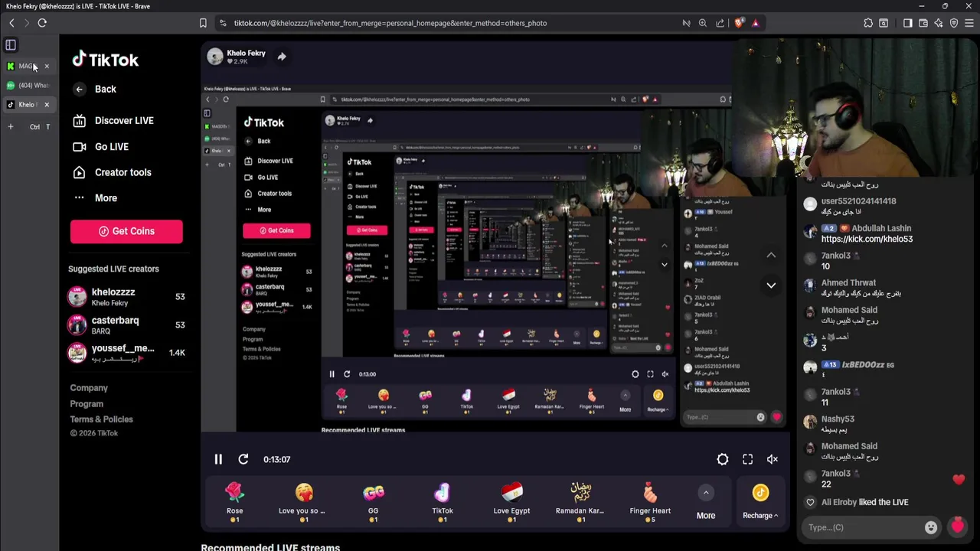Open the zoom magnifier in address bar
This screenshot has height=551, width=980.
coord(703,23)
